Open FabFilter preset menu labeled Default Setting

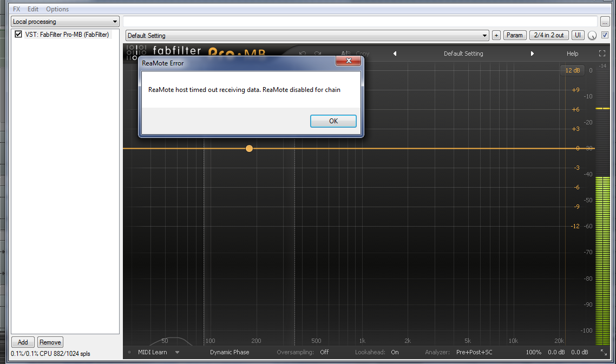463,54
